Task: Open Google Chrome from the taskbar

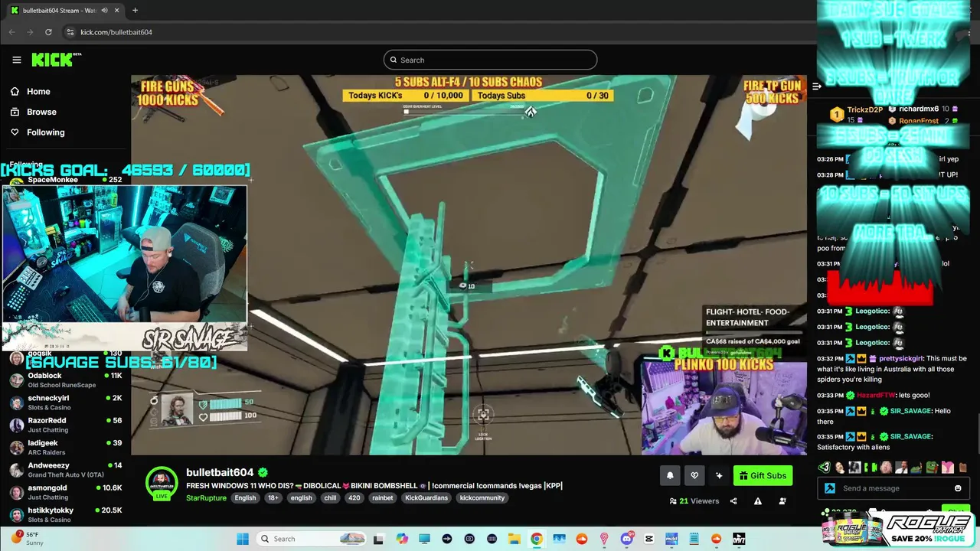Action: pos(537,539)
